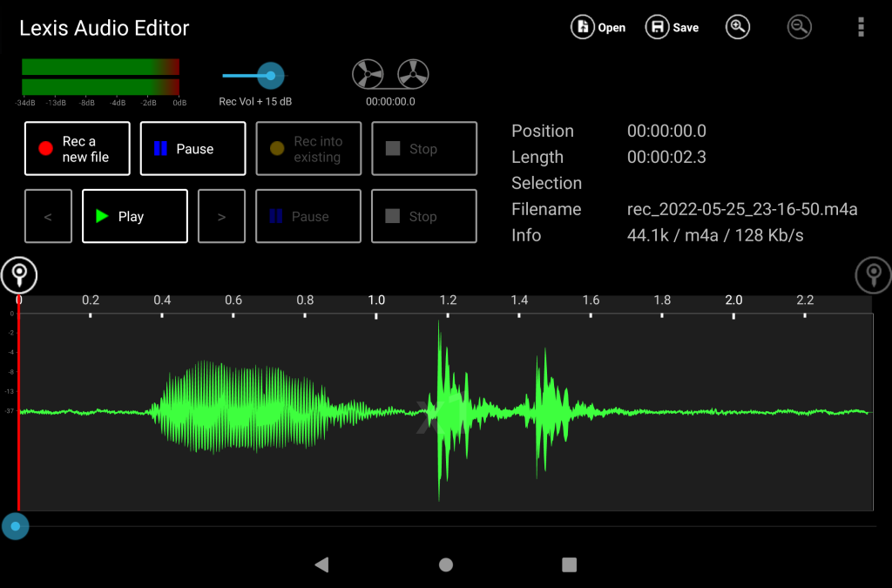Select the right selection marker pin
Image resolution: width=892 pixels, height=588 pixels.
click(873, 275)
